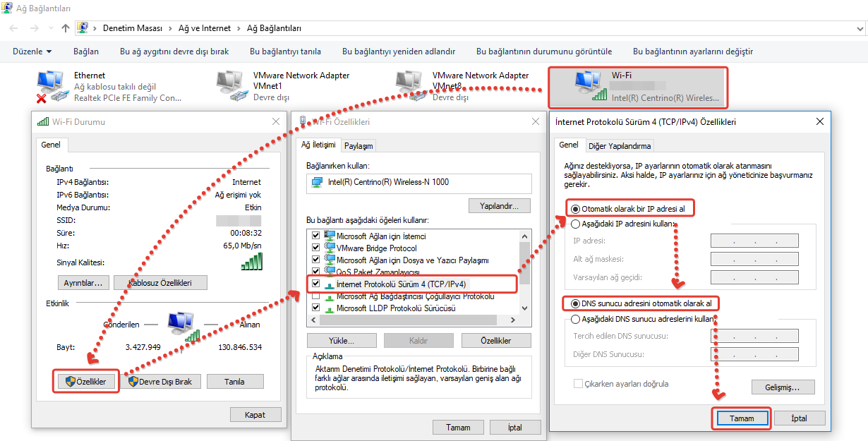
Task: Click the forward arrow navigation icon
Action: 34,28
